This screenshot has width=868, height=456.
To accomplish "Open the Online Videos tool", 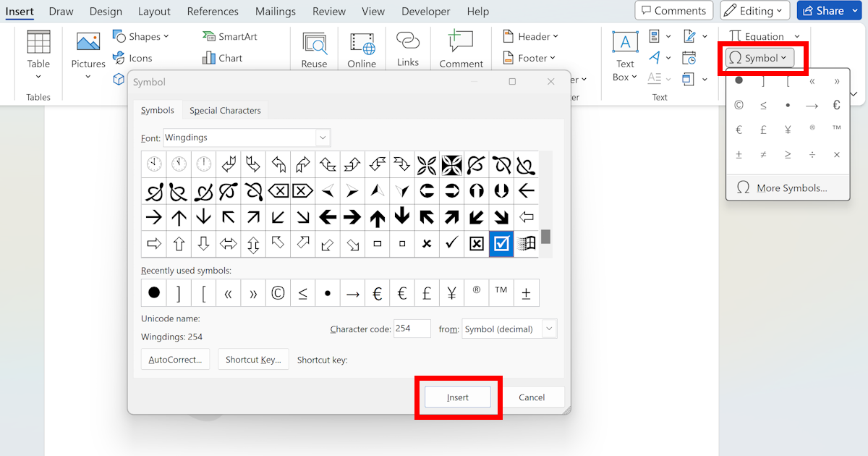I will tap(362, 48).
